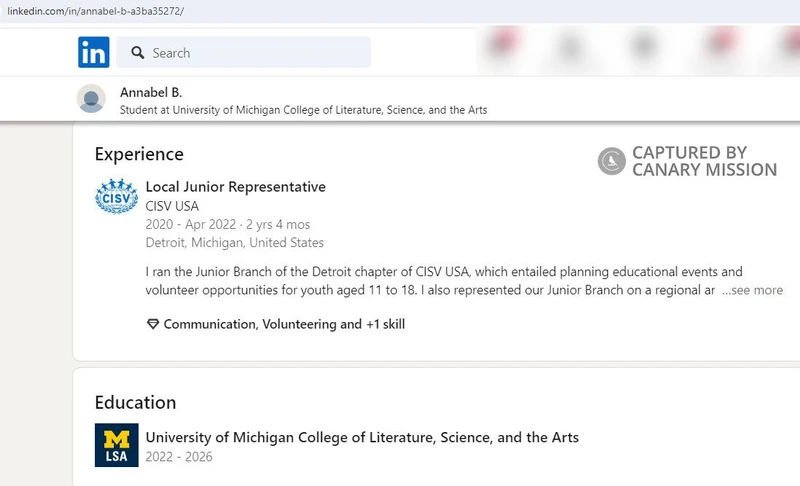
Task: Open the CISV USA company link
Action: click(172, 206)
